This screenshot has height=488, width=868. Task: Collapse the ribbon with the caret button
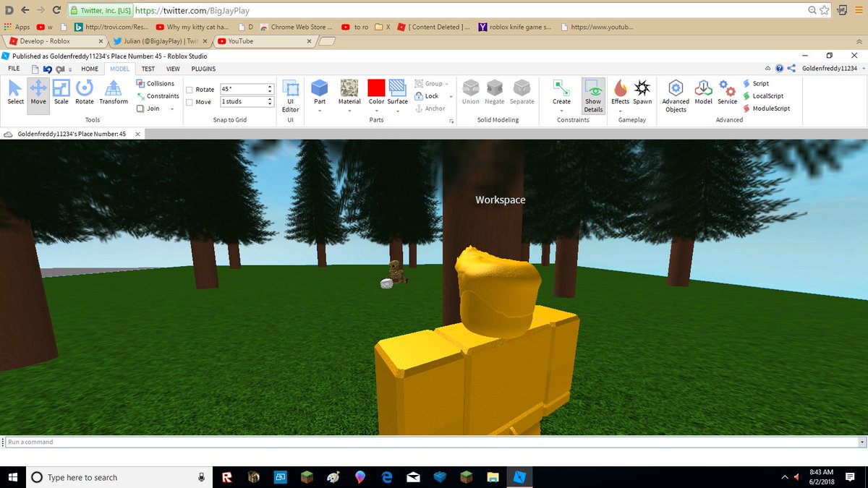click(768, 69)
